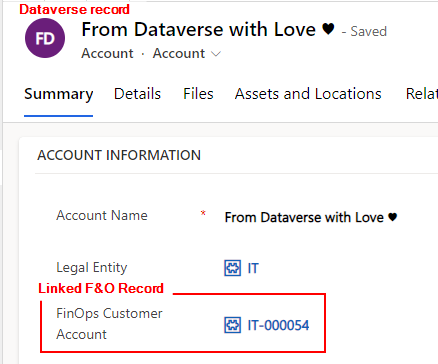Open the Account form selector label
The height and width of the screenshot is (364, 438).
[179, 53]
